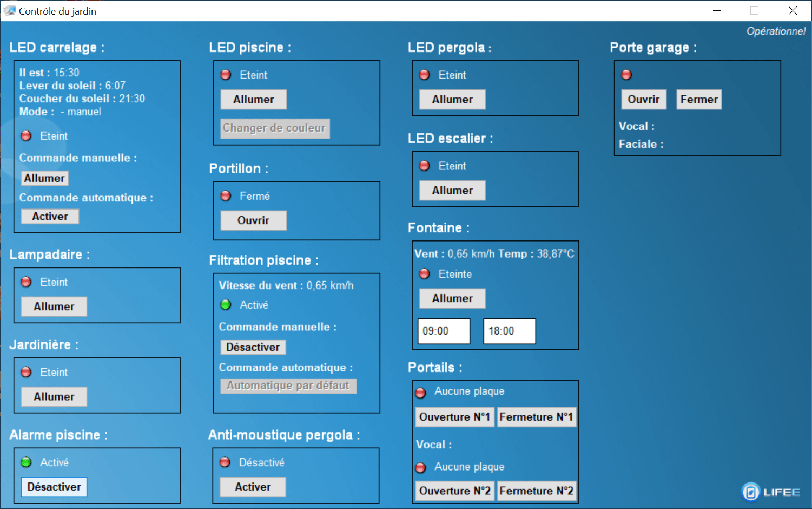The image size is (812, 509).
Task: Click the 09:00 fountain start time field
Action: click(x=444, y=331)
